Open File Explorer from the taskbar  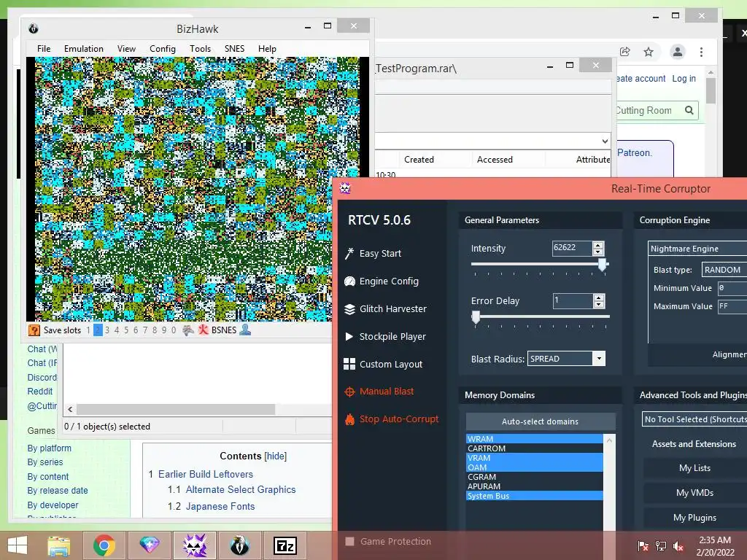(59, 545)
